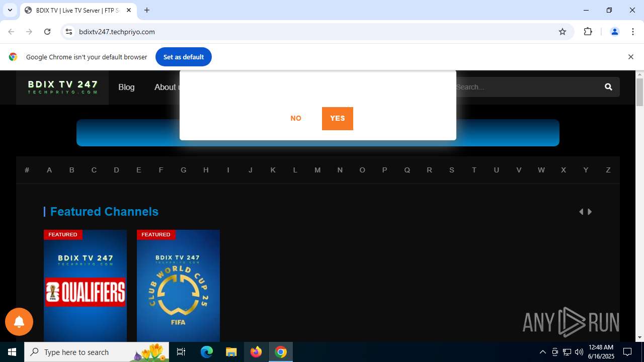This screenshot has width=644, height=362.
Task: Click NO in the dialog
Action: (x=296, y=118)
